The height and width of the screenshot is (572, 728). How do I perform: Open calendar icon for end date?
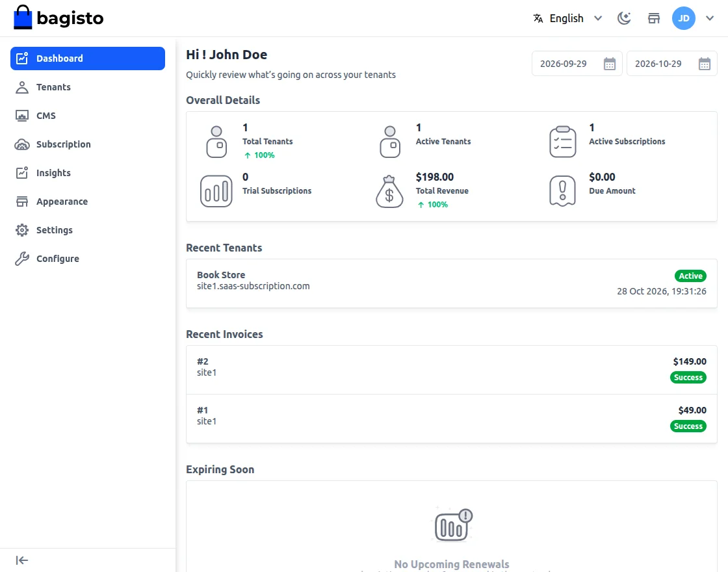click(705, 64)
